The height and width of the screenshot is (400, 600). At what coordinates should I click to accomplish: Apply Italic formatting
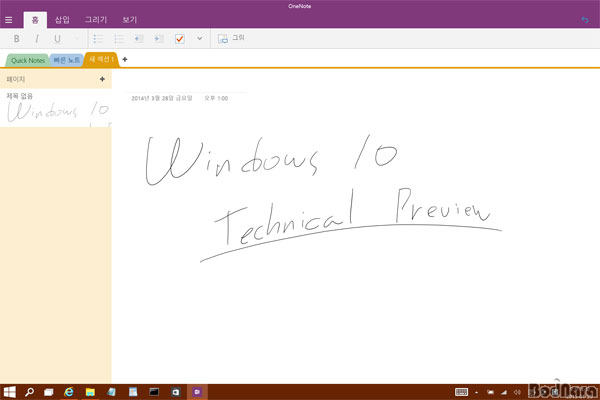point(37,39)
